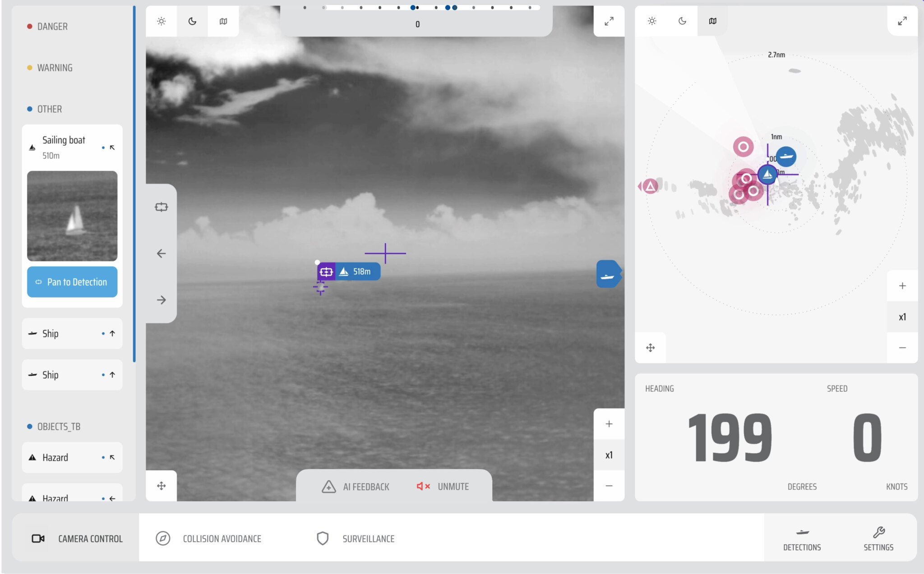Toggle x1 zoom on the radar panel
Image resolution: width=924 pixels, height=574 pixels.
[902, 317]
